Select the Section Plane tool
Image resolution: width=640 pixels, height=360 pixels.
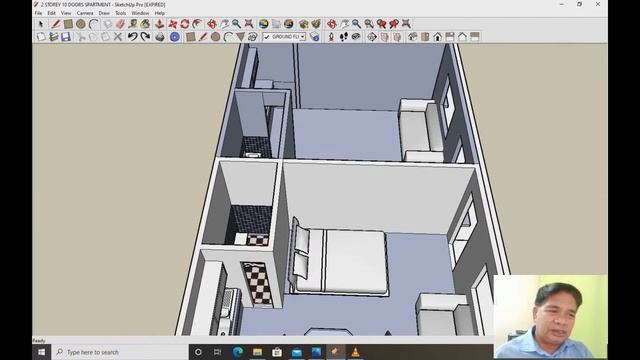[371, 37]
